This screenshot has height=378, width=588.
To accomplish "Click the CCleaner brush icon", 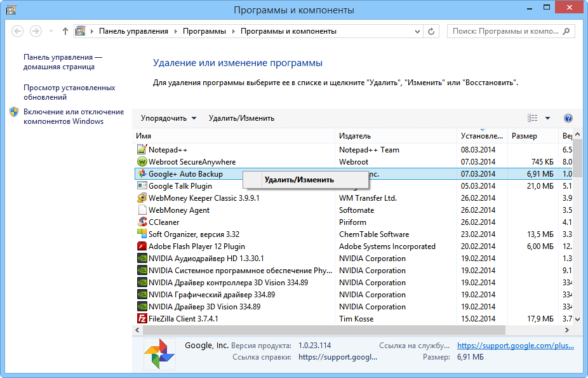I will pos(142,222).
